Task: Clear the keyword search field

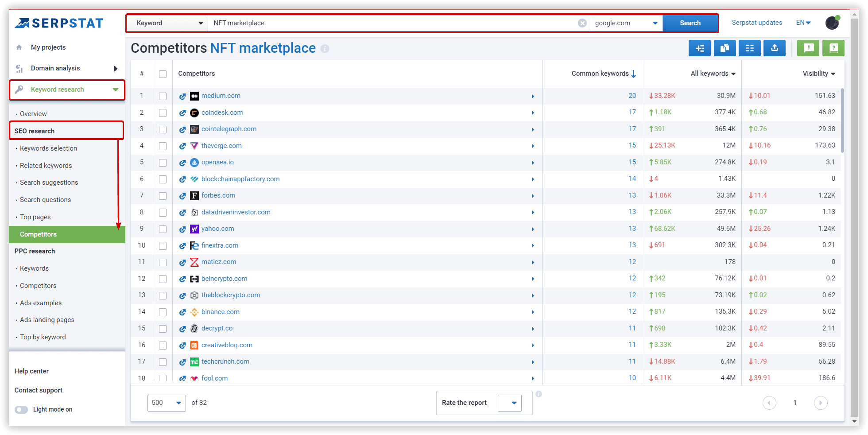Action: (x=582, y=23)
